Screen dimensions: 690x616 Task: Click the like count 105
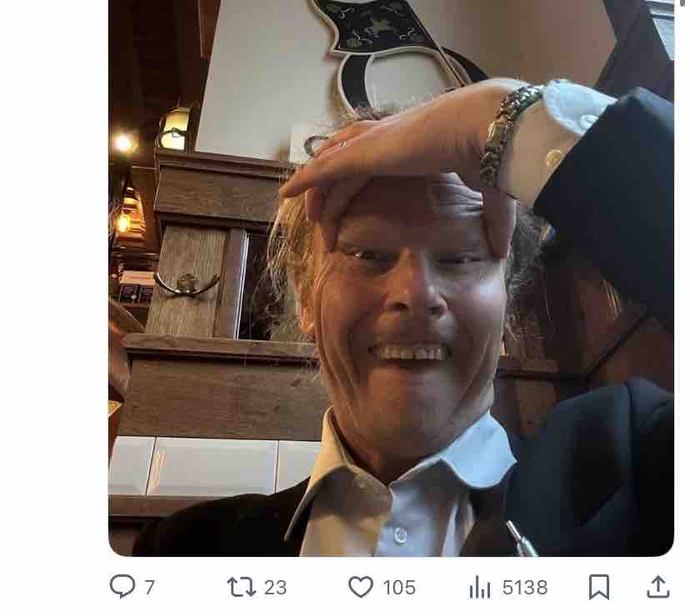pyautogui.click(x=399, y=588)
